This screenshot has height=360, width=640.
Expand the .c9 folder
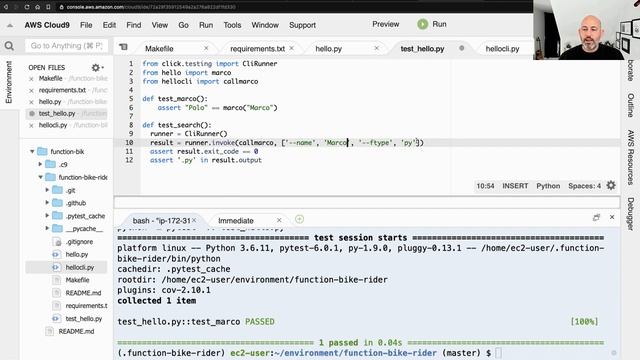pos(40,164)
